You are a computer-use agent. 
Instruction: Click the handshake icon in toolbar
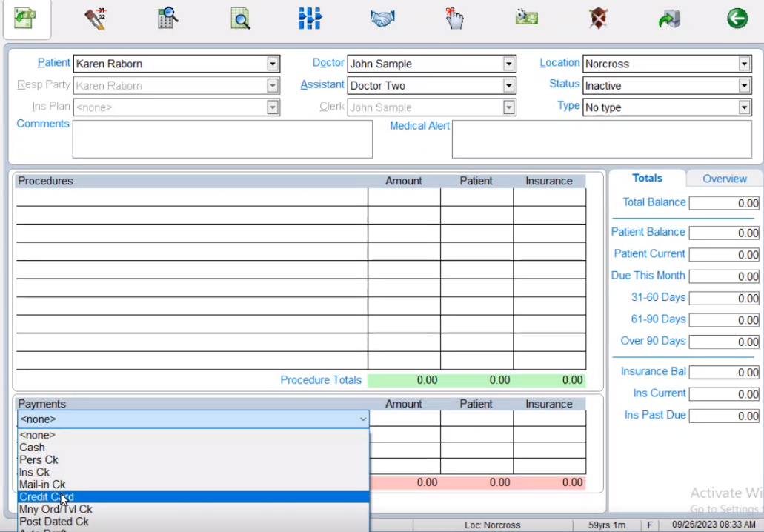(x=382, y=19)
